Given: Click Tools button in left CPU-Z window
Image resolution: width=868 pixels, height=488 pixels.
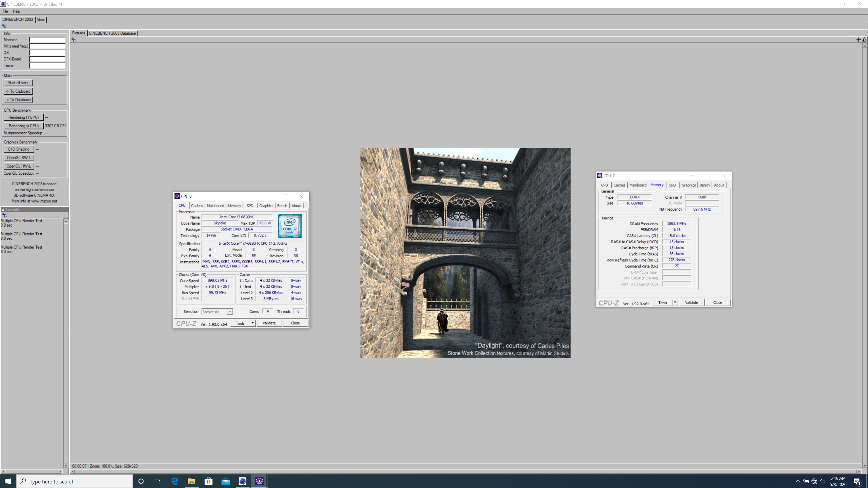Looking at the screenshot, I should 240,323.
